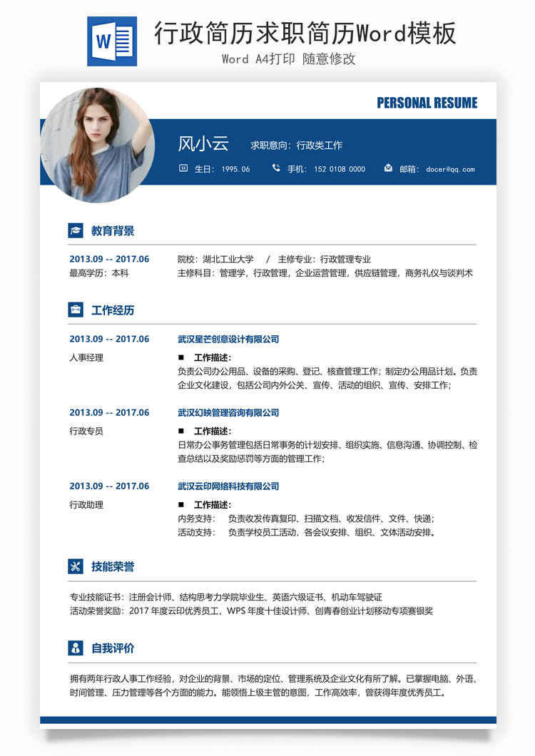Click the date range above 行政助理
The width and height of the screenshot is (535, 756).
[x=110, y=486]
